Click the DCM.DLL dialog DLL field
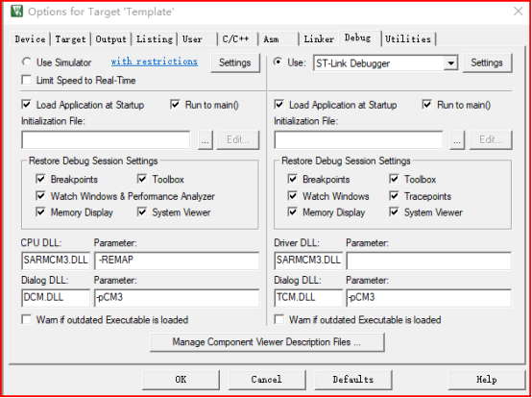Viewport: 532px width, 398px height. point(56,297)
